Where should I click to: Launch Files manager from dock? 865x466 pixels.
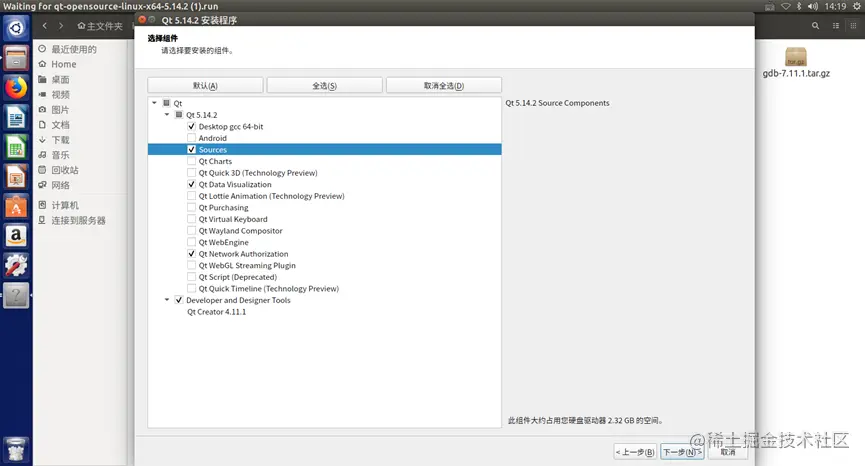point(16,57)
